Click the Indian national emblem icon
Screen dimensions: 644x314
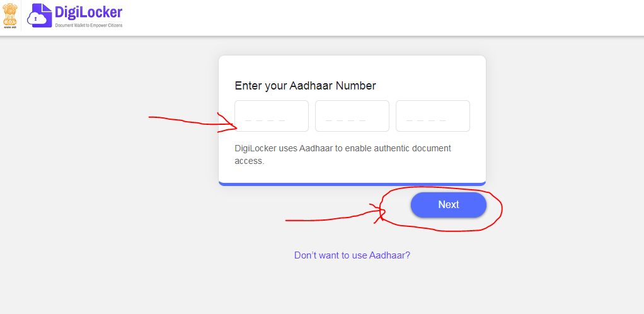pos(9,14)
